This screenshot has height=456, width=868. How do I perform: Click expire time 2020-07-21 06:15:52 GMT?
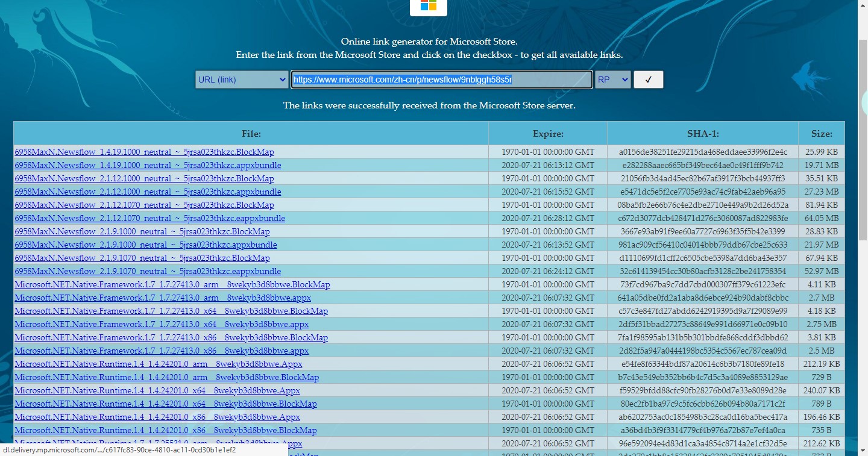(548, 192)
